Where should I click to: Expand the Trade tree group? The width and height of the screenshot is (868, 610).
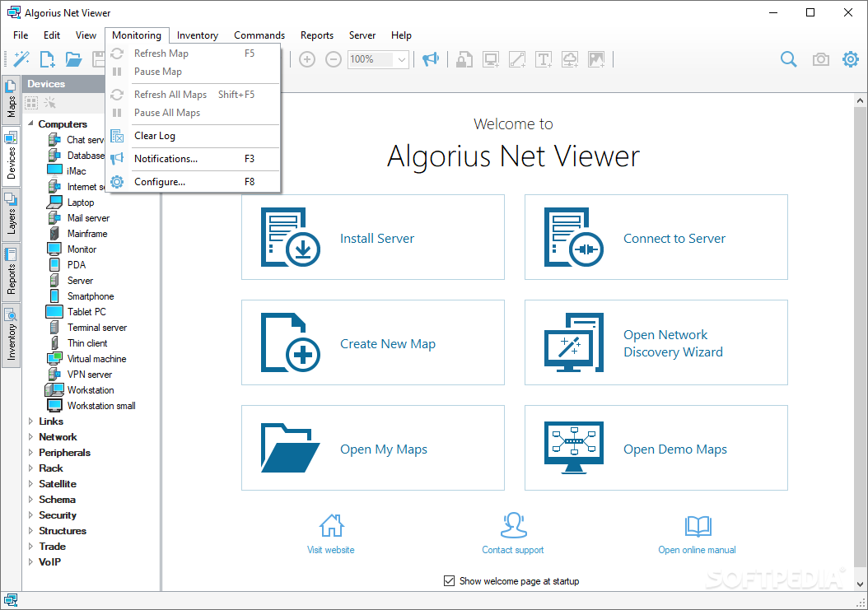pos(30,547)
